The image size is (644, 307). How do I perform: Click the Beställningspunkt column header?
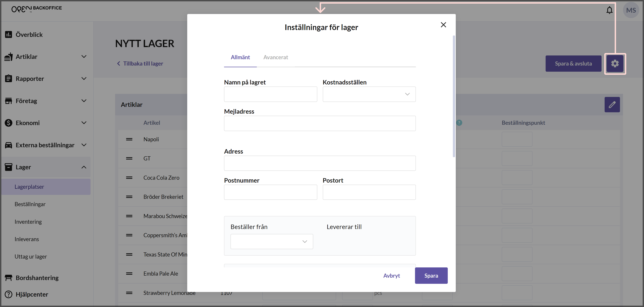pos(523,123)
